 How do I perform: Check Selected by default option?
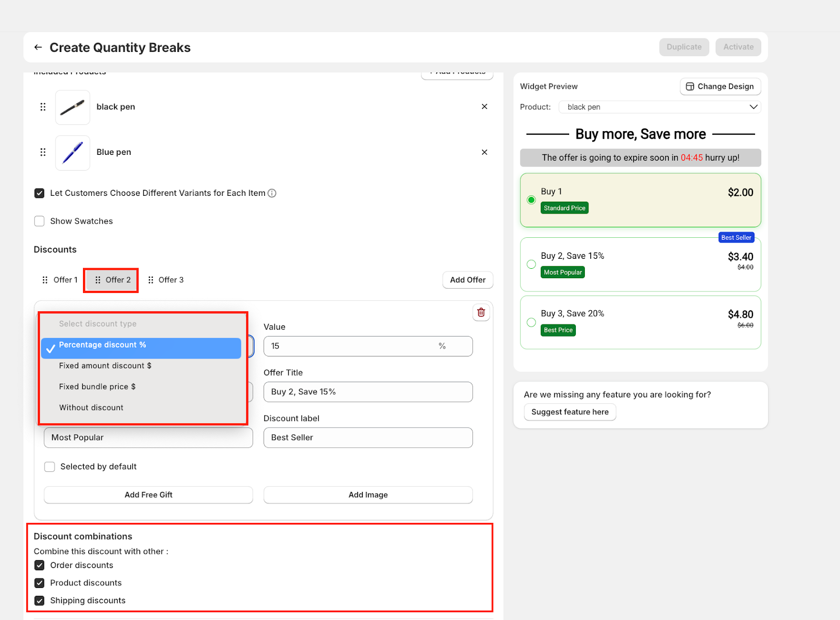pyautogui.click(x=50, y=467)
